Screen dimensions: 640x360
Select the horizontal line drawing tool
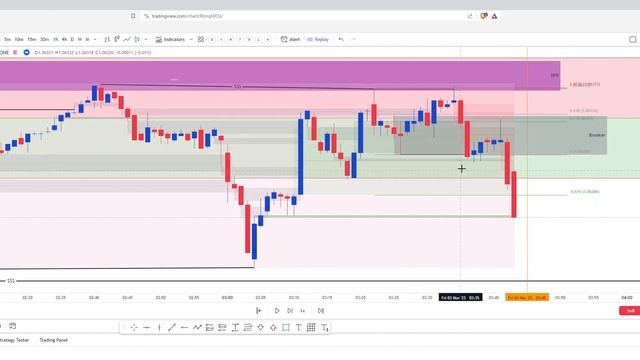coord(147,327)
